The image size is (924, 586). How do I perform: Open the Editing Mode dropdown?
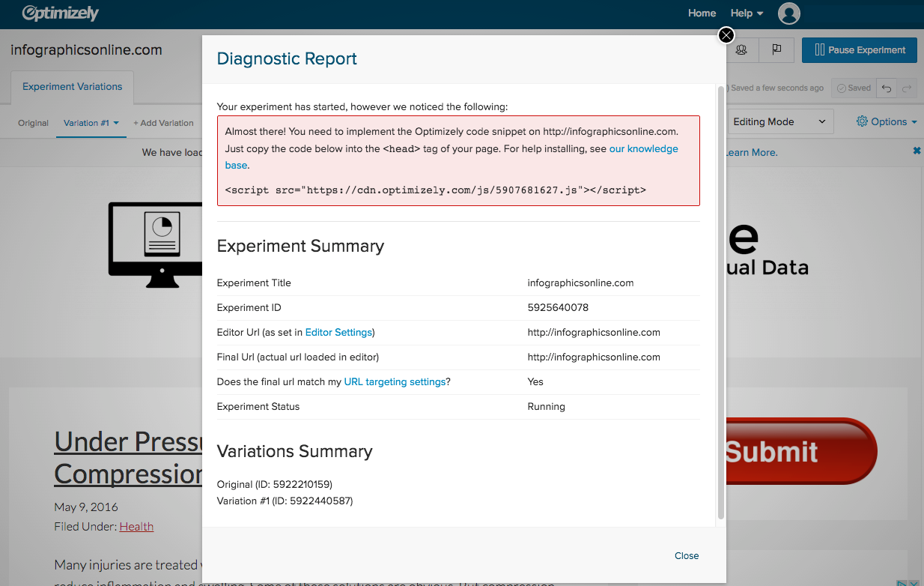779,121
